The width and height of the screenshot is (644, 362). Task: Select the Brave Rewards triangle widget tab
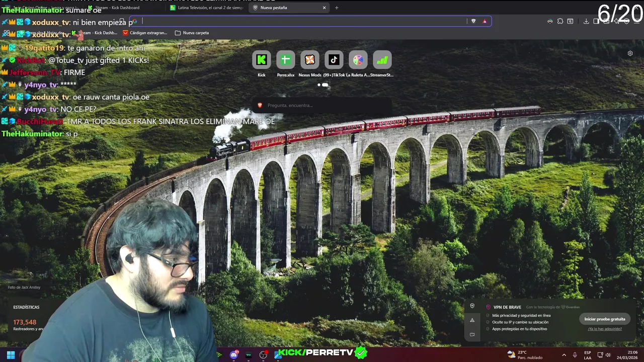click(x=472, y=320)
